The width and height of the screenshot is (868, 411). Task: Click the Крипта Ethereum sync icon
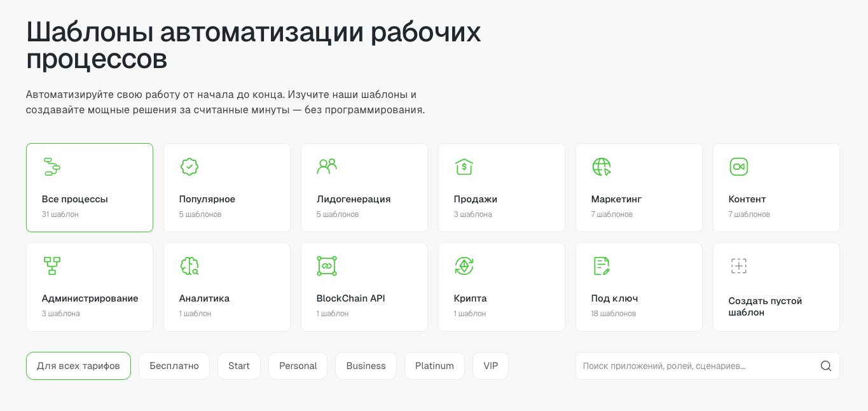(x=464, y=266)
